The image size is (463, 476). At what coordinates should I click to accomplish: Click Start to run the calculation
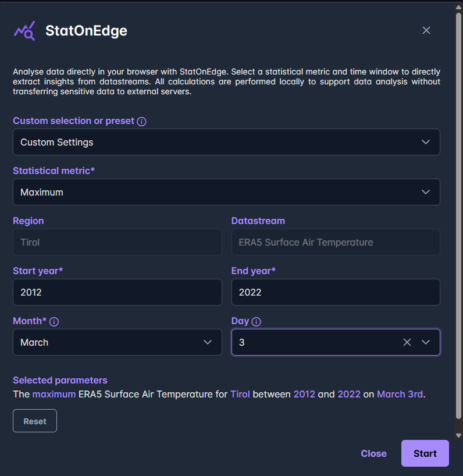tap(425, 453)
